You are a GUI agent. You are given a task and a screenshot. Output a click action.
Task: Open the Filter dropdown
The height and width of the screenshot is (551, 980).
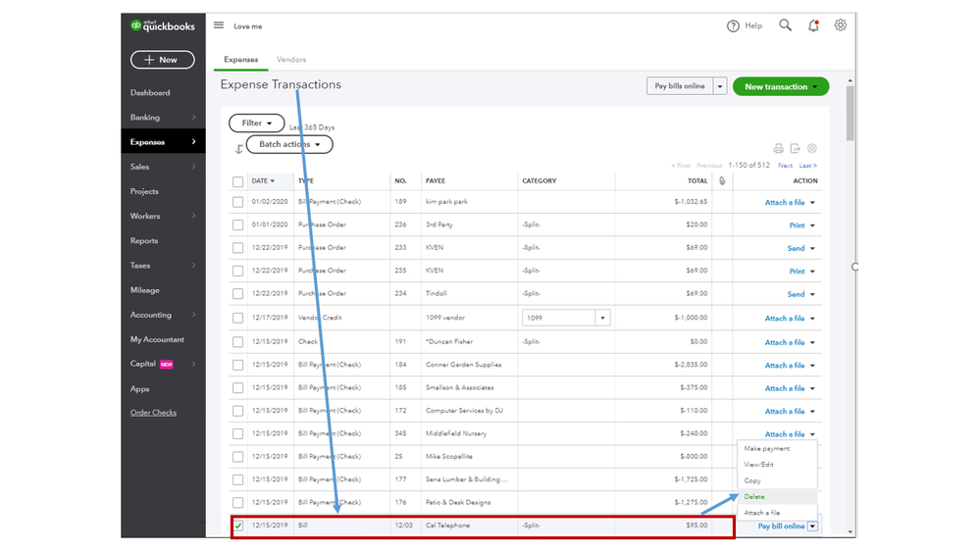pos(256,124)
